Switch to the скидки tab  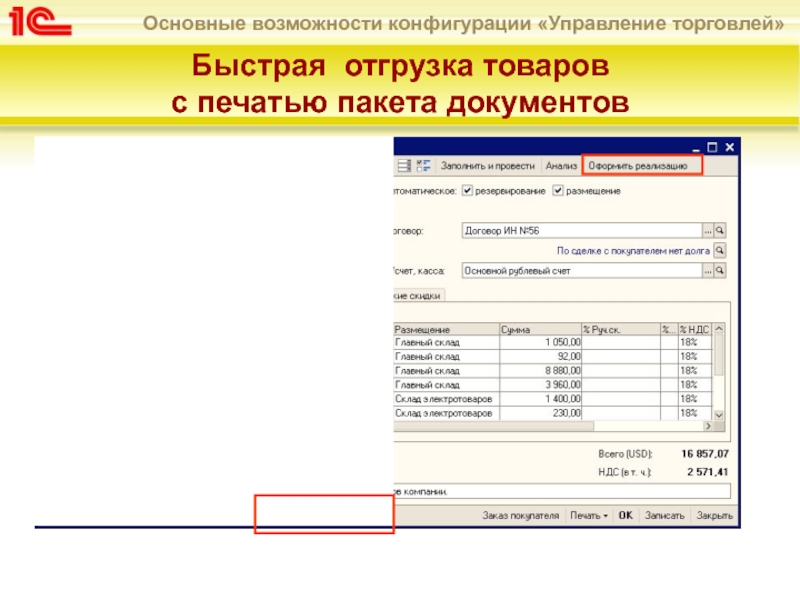419,295
